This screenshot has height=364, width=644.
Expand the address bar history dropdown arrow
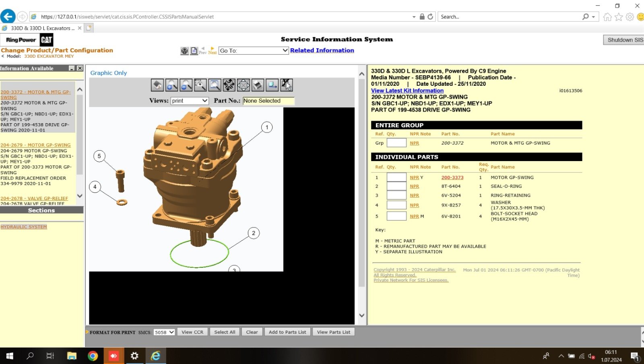point(414,17)
